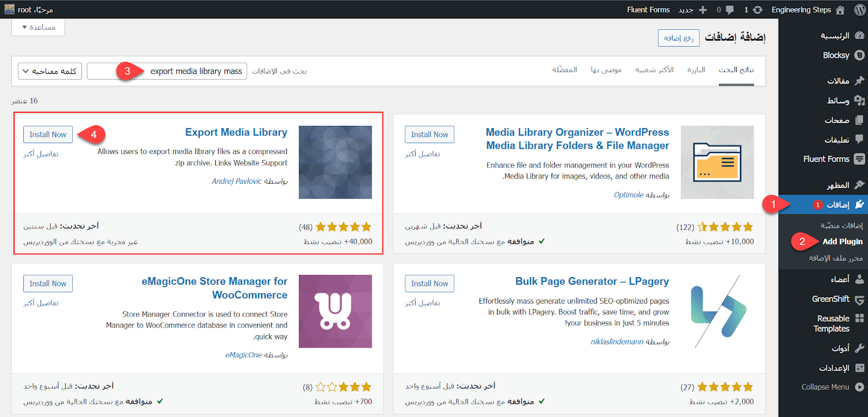Image resolution: width=868 pixels, height=417 pixels.
Task: Open eMagicOne Store Manager for WooCommerce title
Action: (x=214, y=288)
